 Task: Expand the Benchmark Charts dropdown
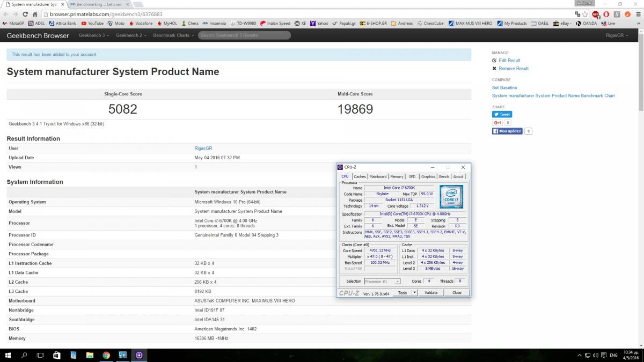(x=173, y=35)
